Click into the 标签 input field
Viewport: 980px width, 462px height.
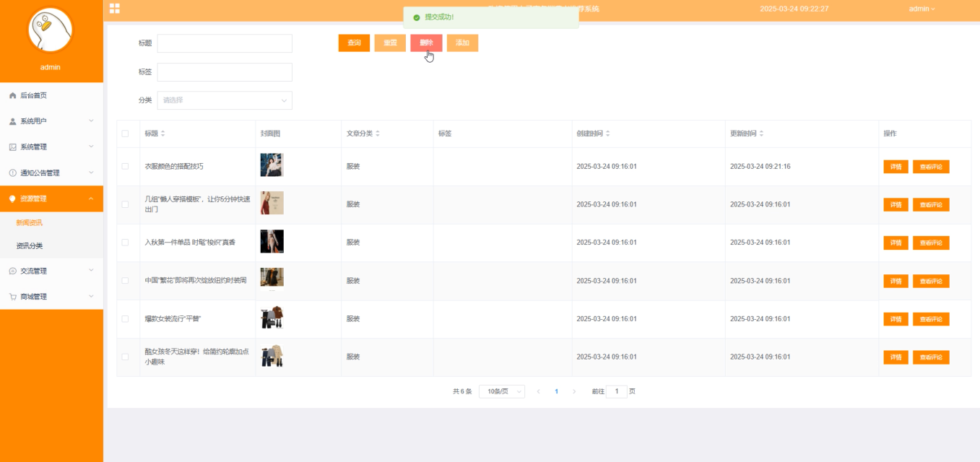225,72
